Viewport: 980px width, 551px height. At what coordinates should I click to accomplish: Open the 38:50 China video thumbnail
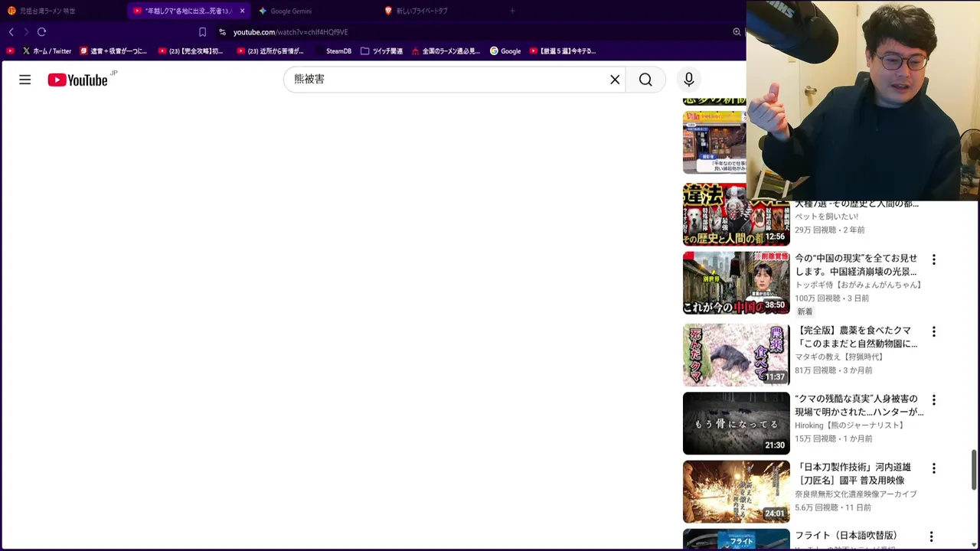[x=736, y=283]
